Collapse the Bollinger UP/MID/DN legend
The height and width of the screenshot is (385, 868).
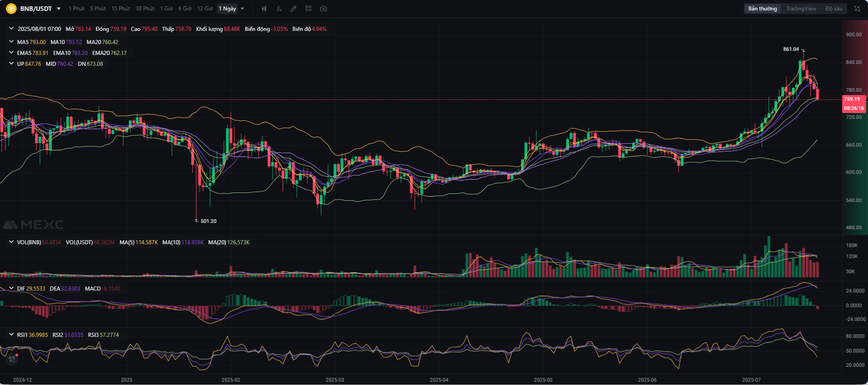(11, 64)
